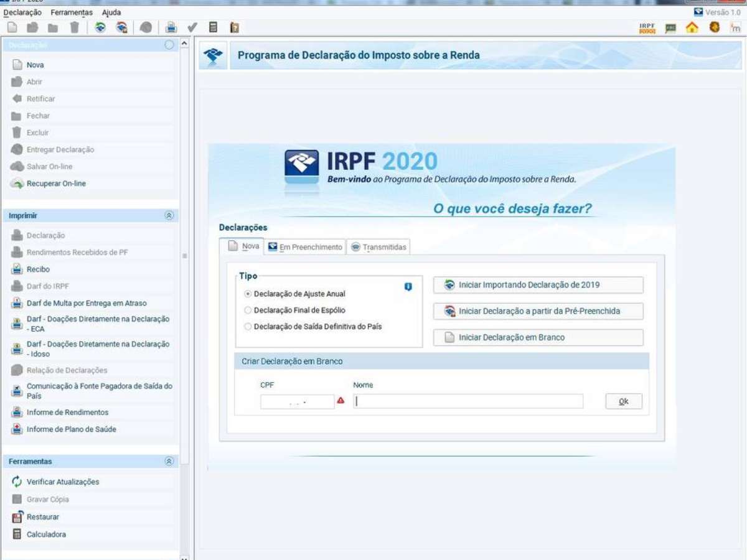The image size is (747, 560).
Task: Click the close declaration folder toolbar icon
Action: (x=53, y=27)
